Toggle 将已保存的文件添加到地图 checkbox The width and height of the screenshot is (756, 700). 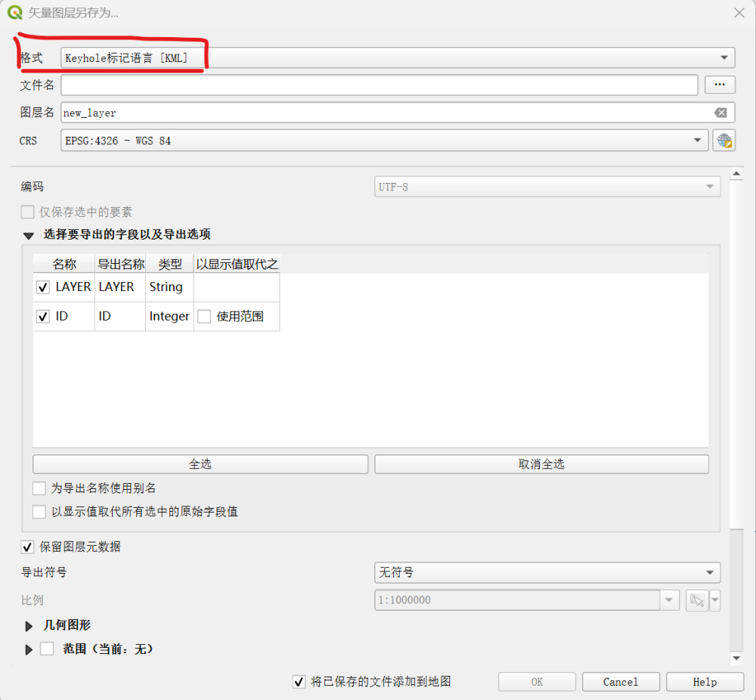(x=299, y=682)
